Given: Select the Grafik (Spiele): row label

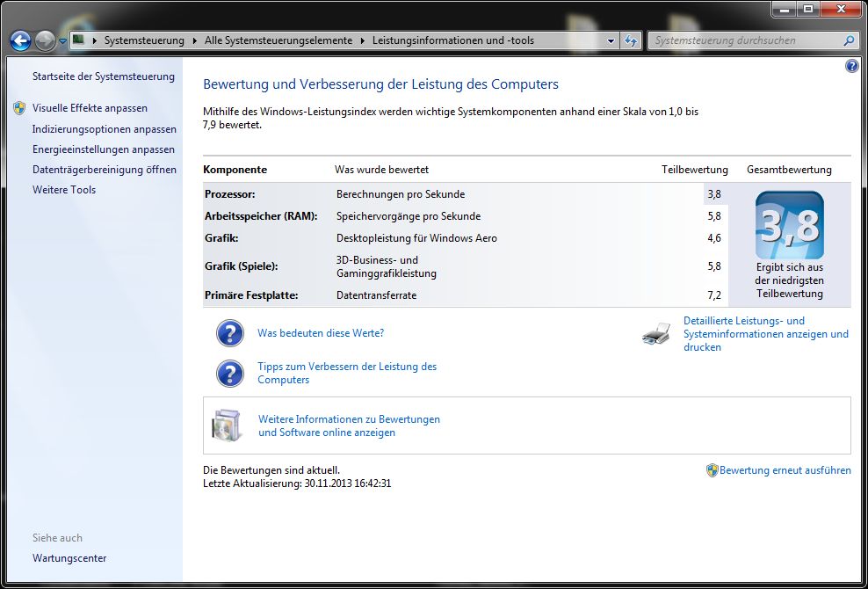Looking at the screenshot, I should click(242, 266).
